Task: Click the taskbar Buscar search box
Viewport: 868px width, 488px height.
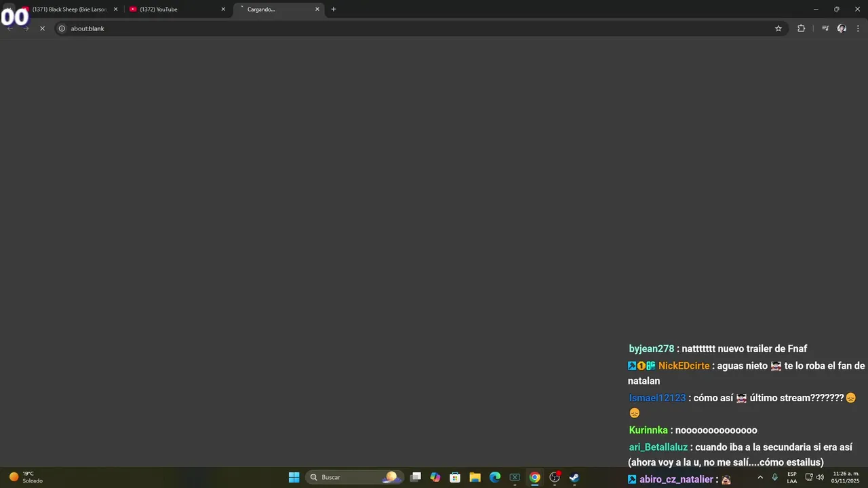Action: coord(355,477)
